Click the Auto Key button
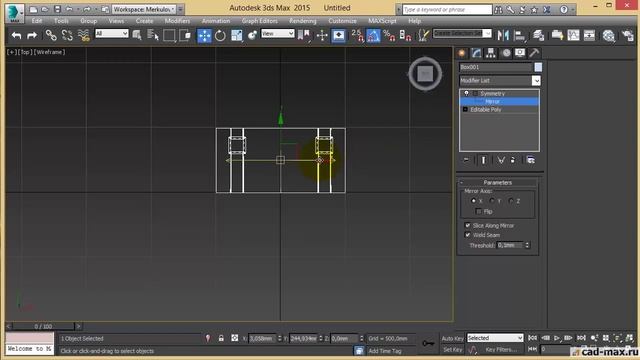The height and width of the screenshot is (360, 640). [x=452, y=338]
